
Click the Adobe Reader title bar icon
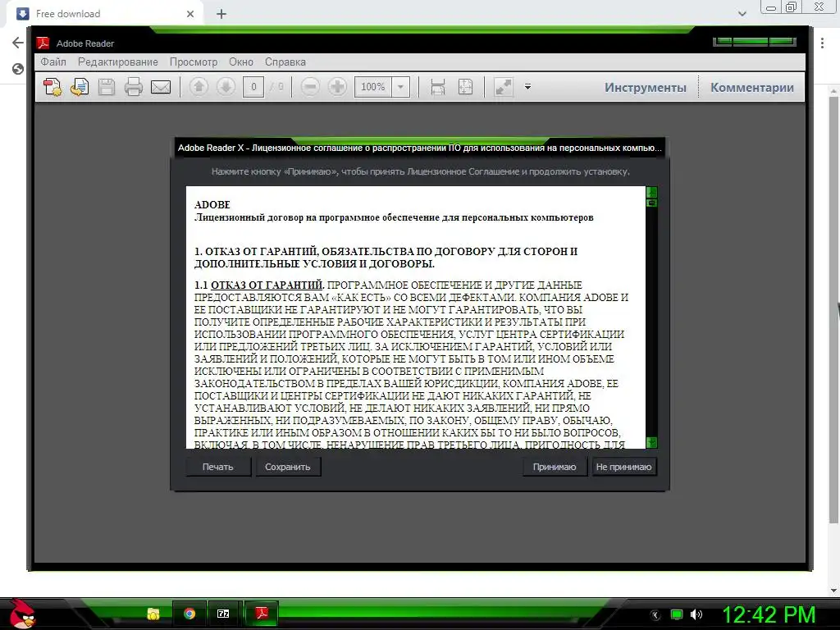click(x=43, y=43)
